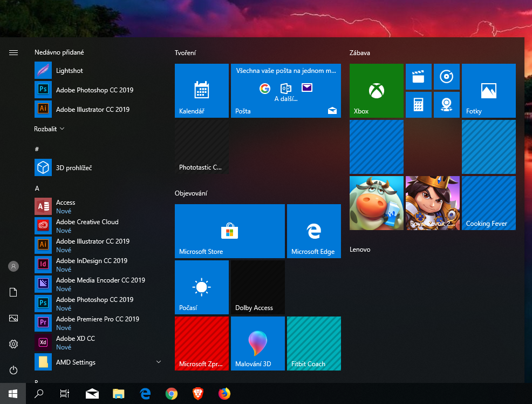The image size is (532, 404).
Task: Launch the Xbox tile
Action: click(x=376, y=91)
